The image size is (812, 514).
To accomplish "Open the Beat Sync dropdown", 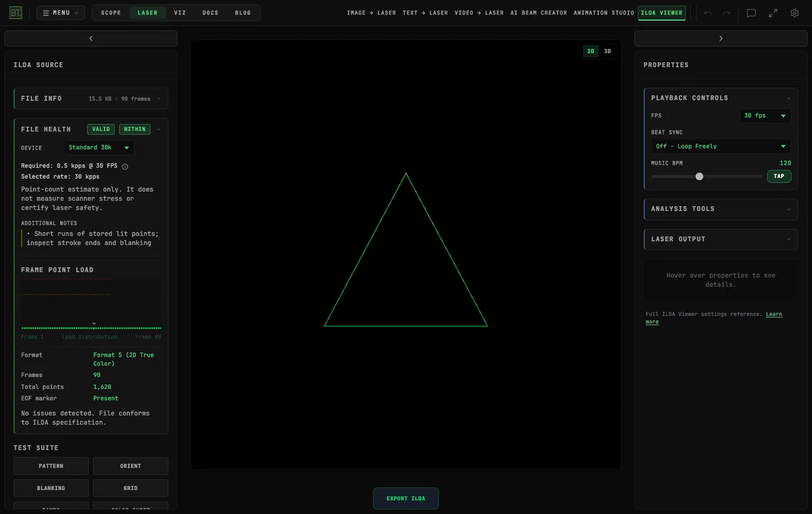I will (x=721, y=146).
